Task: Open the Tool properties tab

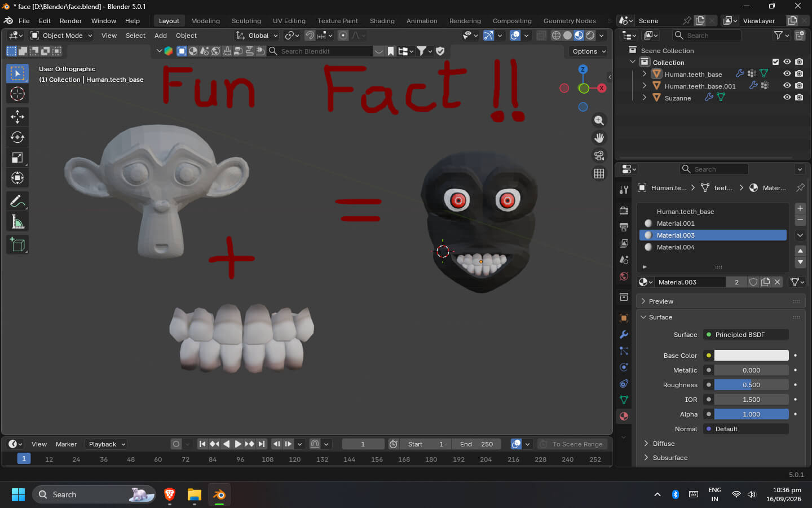Action: coord(624,190)
